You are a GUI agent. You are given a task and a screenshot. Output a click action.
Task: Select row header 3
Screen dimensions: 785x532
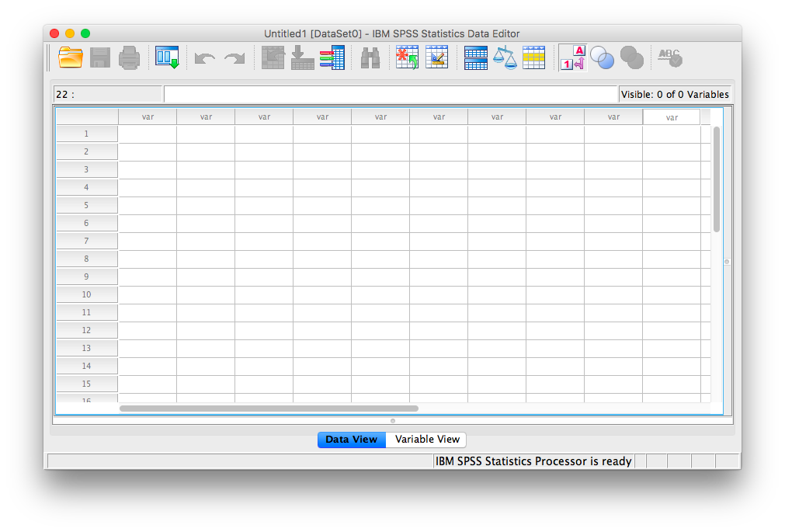point(87,169)
